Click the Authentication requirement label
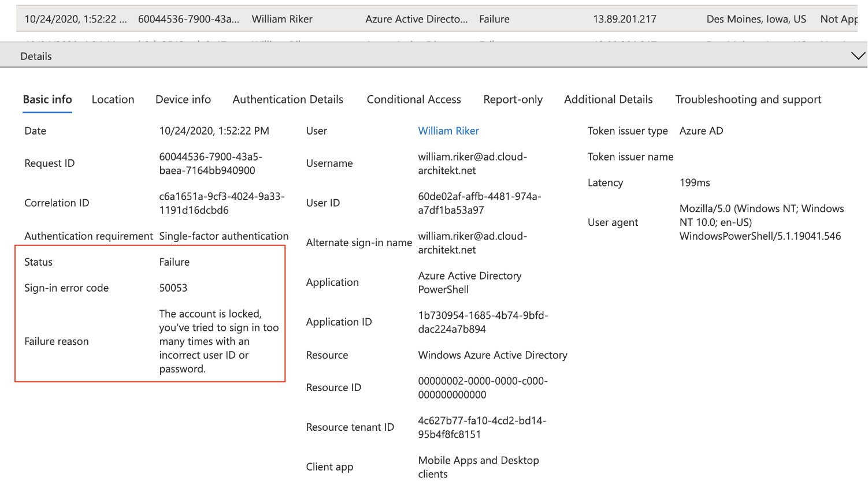This screenshot has width=868, height=492. [88, 236]
